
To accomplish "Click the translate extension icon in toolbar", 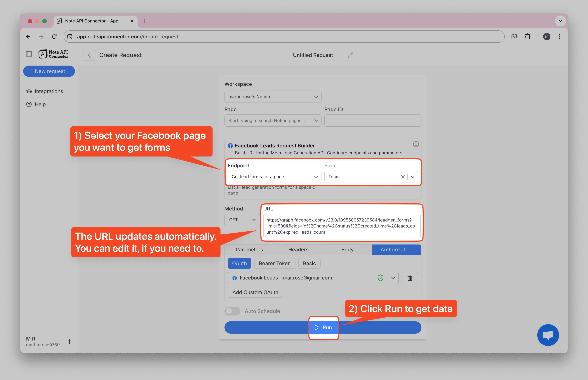I will 514,37.
